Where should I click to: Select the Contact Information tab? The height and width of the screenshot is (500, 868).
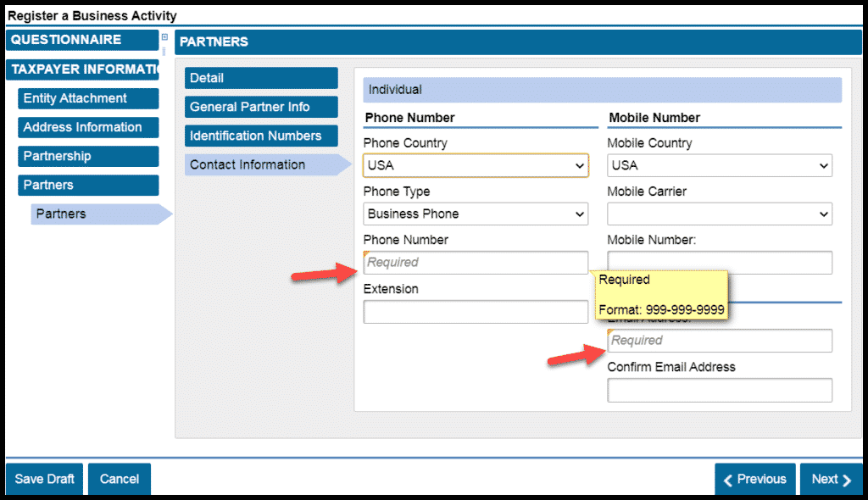(261, 164)
